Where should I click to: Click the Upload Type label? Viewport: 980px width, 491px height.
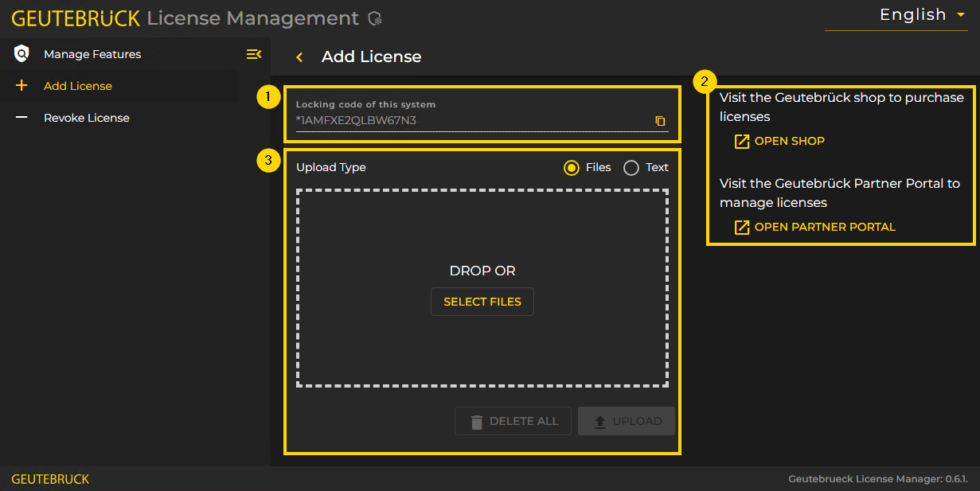click(331, 167)
